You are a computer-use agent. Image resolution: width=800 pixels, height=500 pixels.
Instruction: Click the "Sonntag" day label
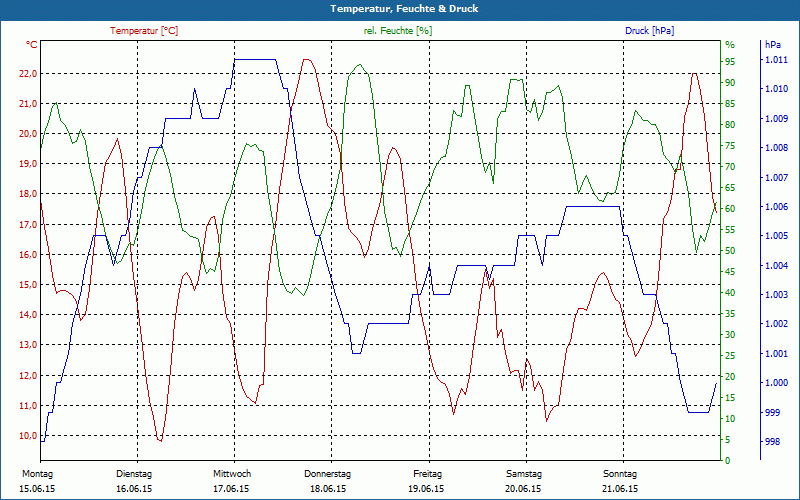click(620, 474)
